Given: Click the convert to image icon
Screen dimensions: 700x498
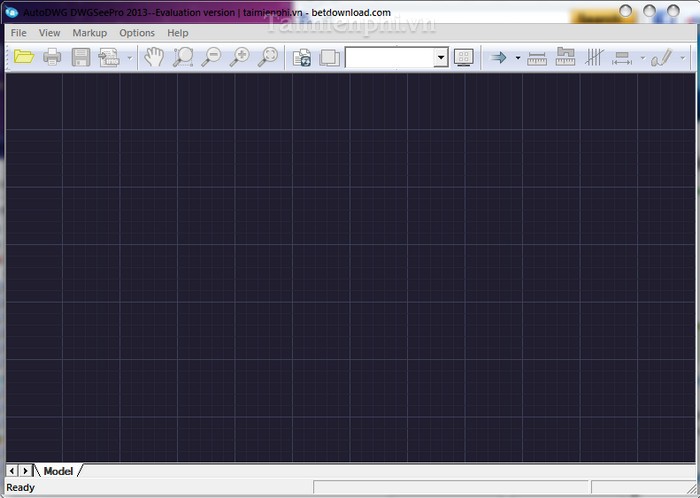Looking at the screenshot, I should pyautogui.click(x=109, y=58).
